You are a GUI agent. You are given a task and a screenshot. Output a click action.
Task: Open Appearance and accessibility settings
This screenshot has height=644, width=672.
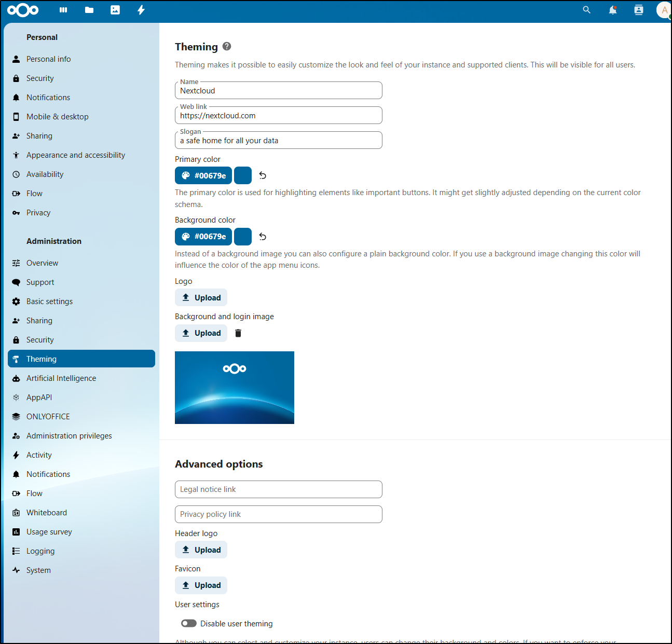coord(81,155)
